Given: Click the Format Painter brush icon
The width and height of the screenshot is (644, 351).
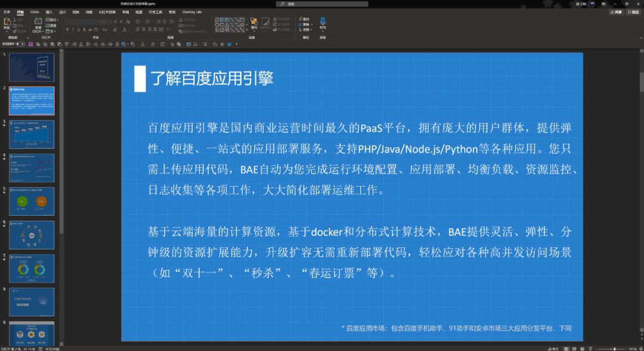Looking at the screenshot, I should [15, 31].
